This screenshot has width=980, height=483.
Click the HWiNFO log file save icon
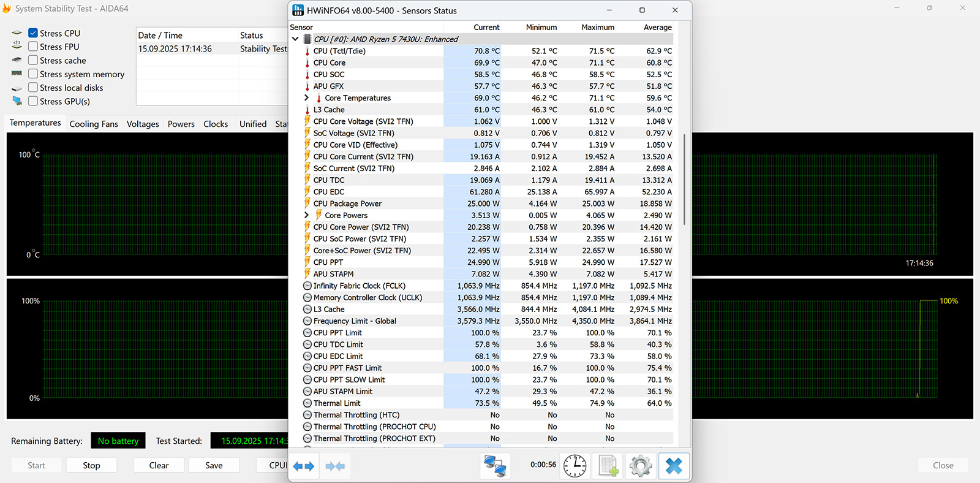[x=608, y=466]
